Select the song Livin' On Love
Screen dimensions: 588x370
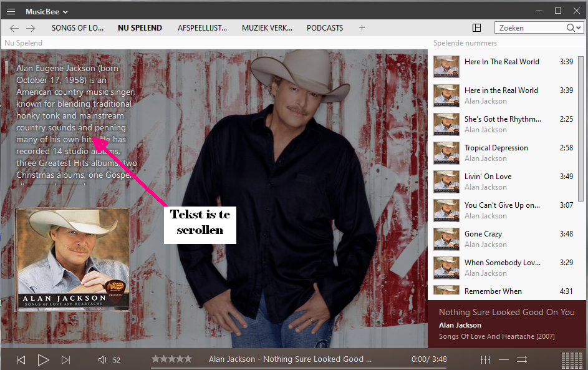(488, 177)
